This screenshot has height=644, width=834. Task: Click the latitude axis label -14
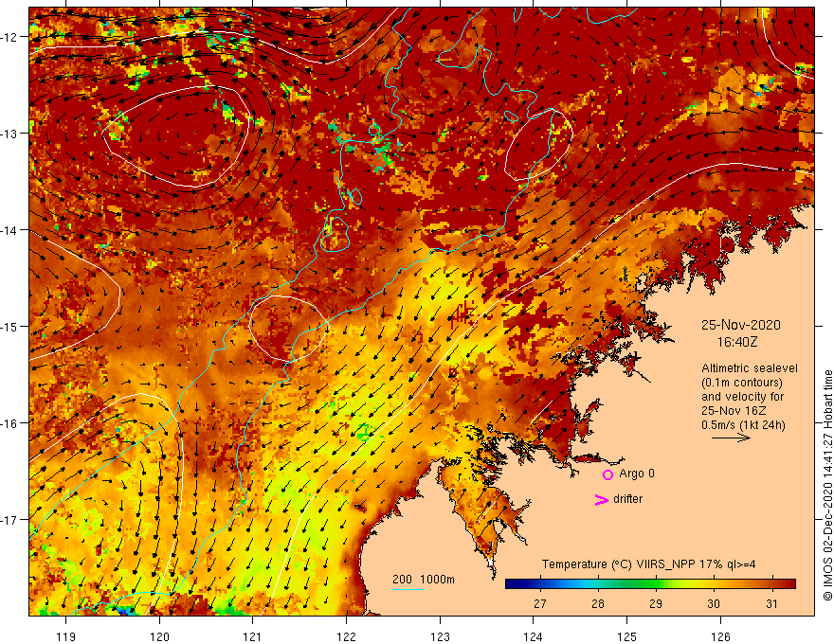click(x=9, y=230)
